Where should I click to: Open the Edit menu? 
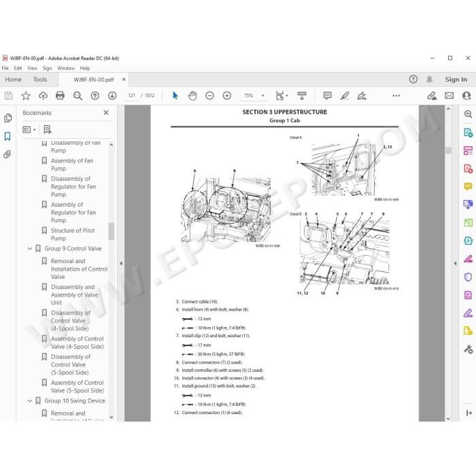pos(18,68)
